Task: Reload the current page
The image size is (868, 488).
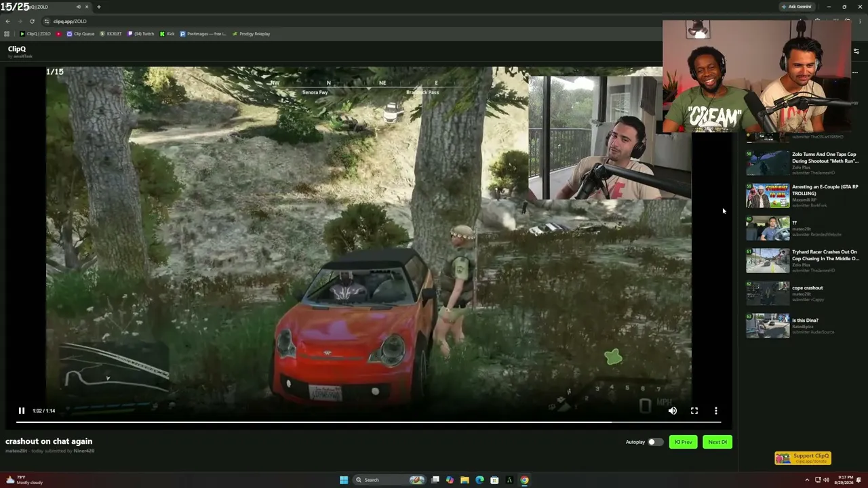Action: [x=32, y=21]
